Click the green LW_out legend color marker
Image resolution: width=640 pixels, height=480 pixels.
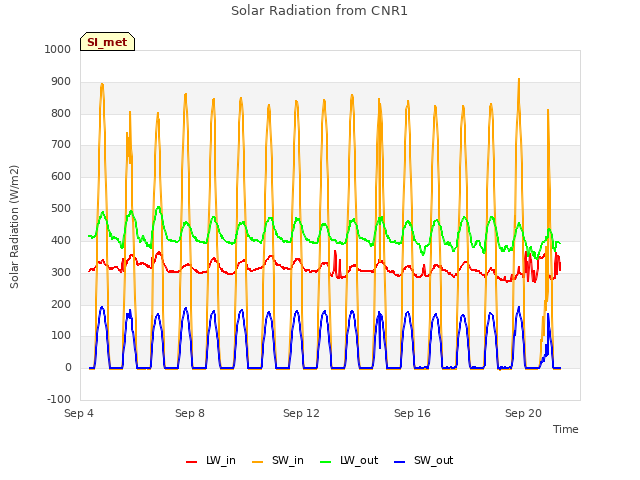coord(326,462)
